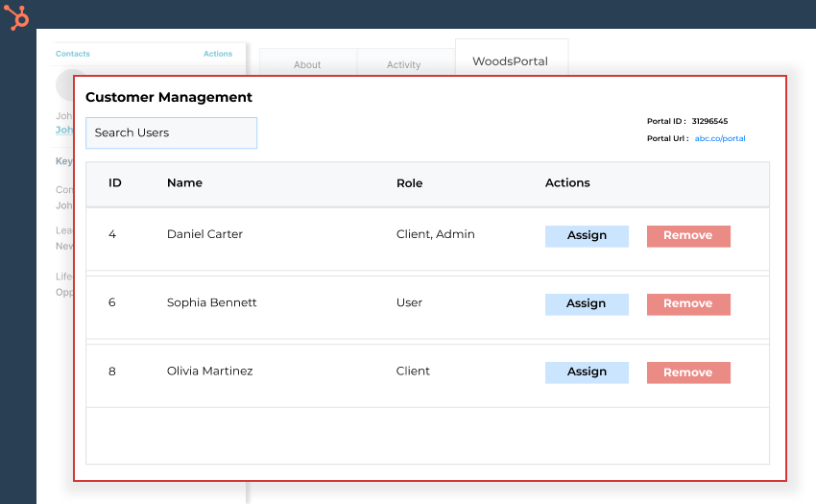The image size is (816, 504).
Task: Select the name Daniel Carter
Action: pyautogui.click(x=205, y=234)
